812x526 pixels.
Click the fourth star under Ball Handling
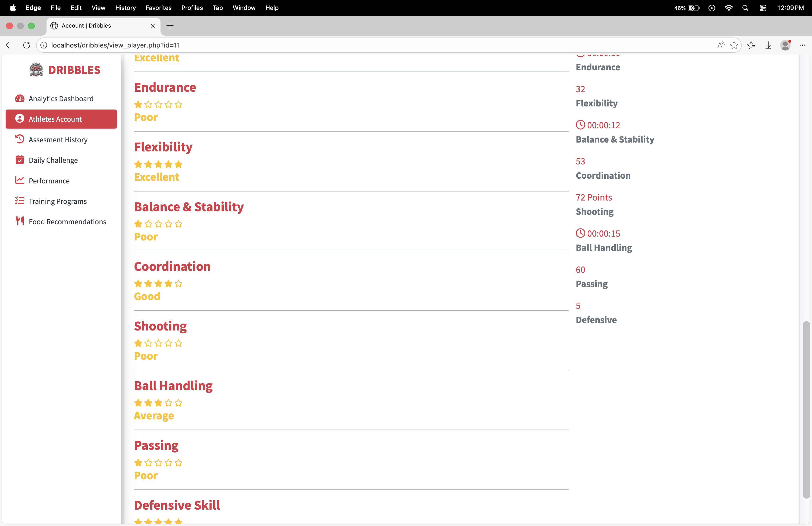tap(168, 403)
